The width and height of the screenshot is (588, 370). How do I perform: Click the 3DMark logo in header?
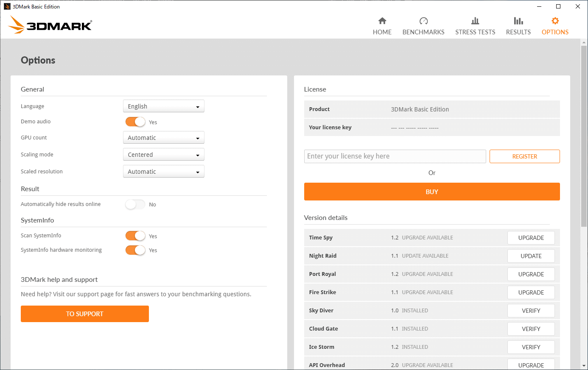pos(50,25)
